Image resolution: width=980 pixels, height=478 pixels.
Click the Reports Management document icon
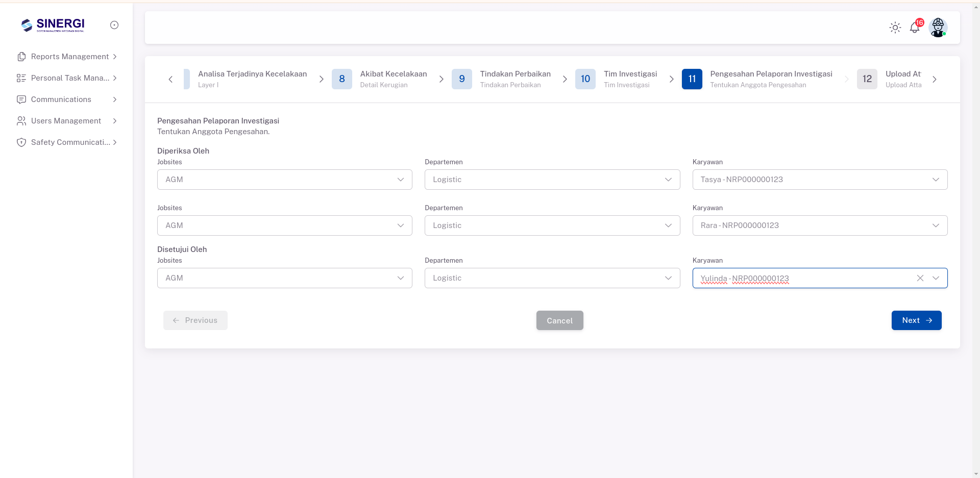21,57
